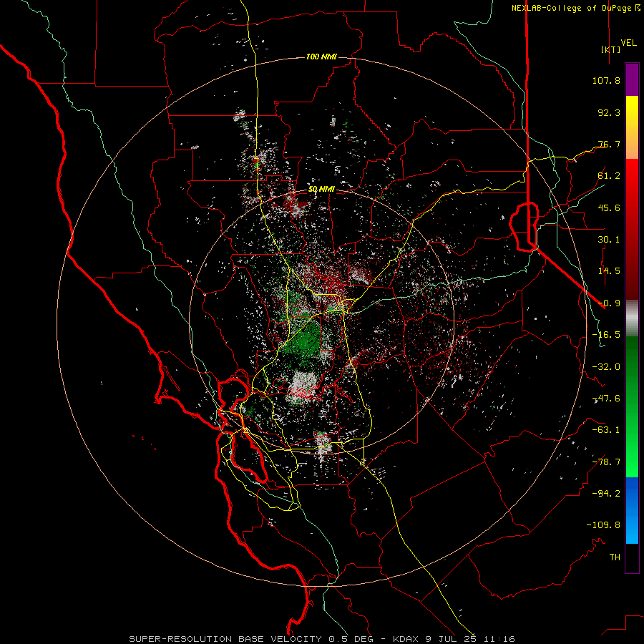Click the 45.6 velocity scale value

pos(609,208)
